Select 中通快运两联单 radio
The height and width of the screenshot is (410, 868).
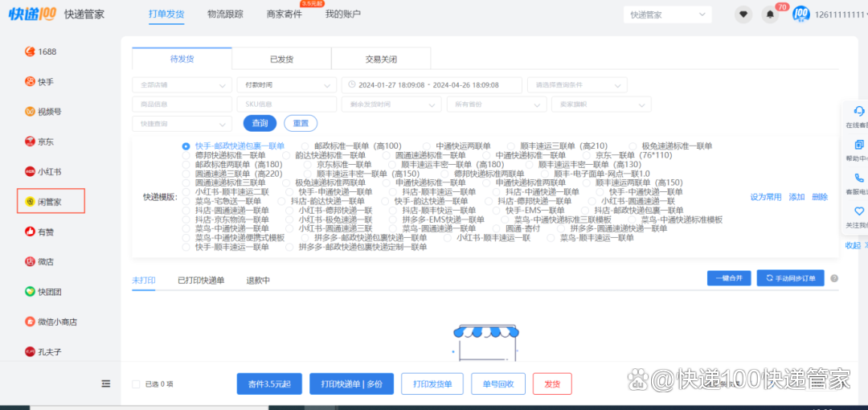point(426,146)
